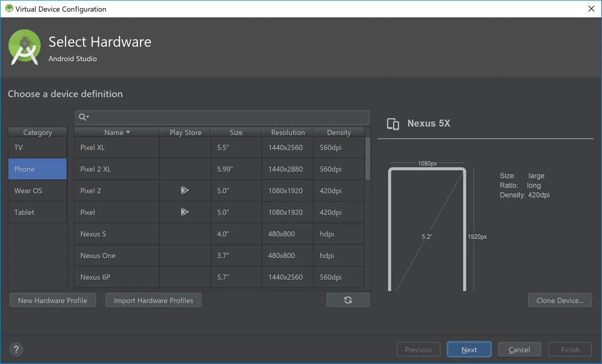Image resolution: width=602 pixels, height=364 pixels.
Task: Select the Pixel 2 device name
Action: (90, 190)
